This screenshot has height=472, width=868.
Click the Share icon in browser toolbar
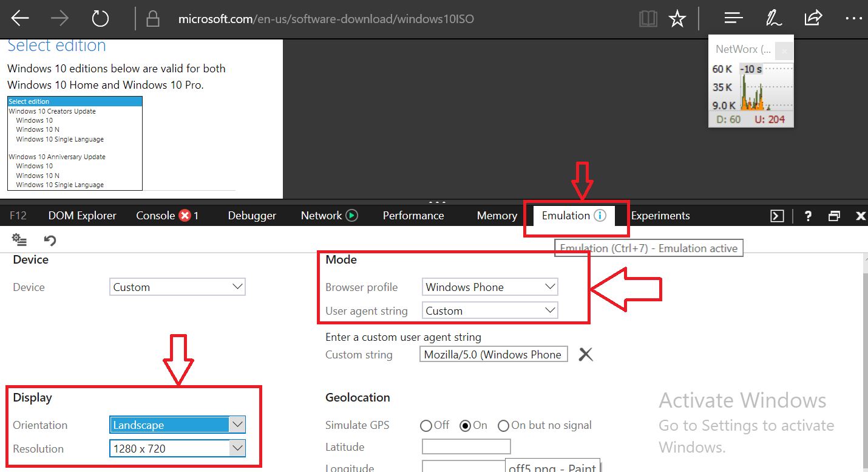pos(813,18)
